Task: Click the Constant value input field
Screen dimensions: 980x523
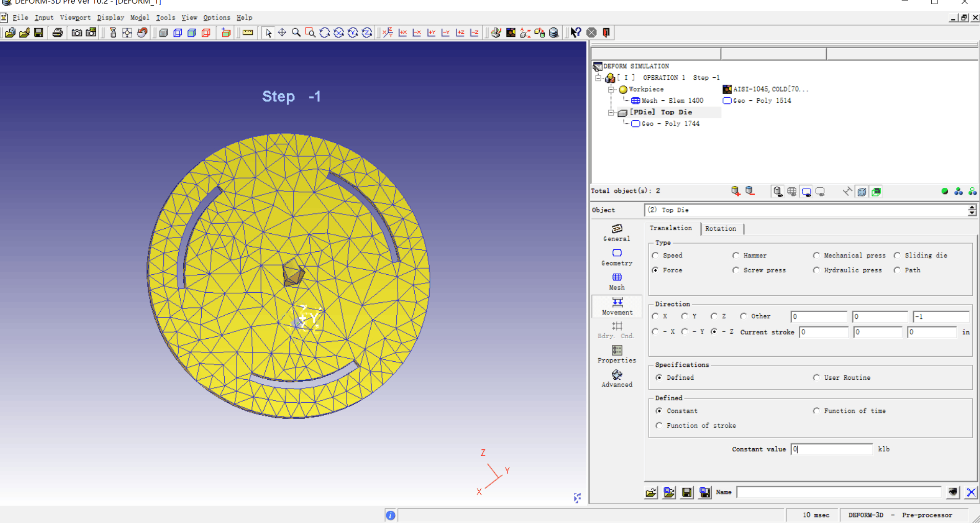Action: (832, 449)
